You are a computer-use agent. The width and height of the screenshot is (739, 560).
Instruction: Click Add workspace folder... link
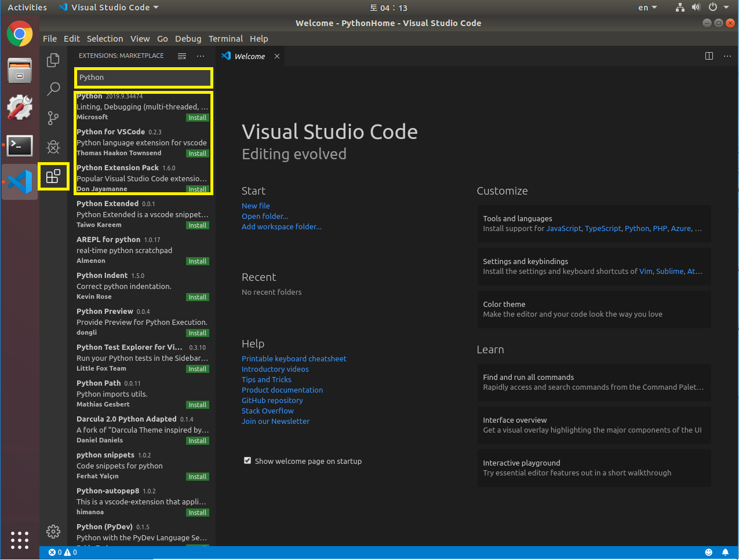point(282,226)
